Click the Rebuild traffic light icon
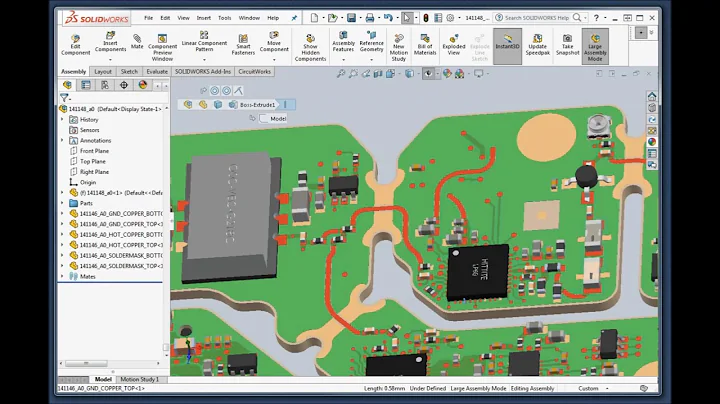 [x=426, y=18]
